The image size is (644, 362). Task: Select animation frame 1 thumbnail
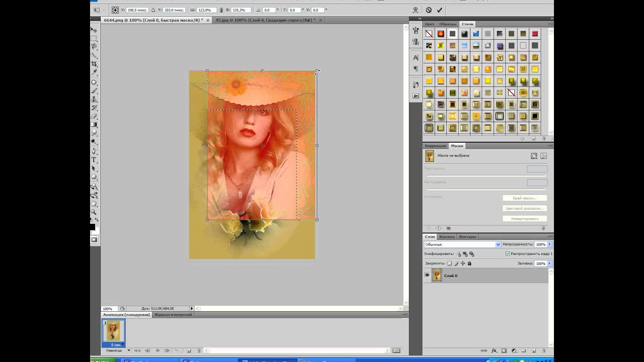pos(113,331)
